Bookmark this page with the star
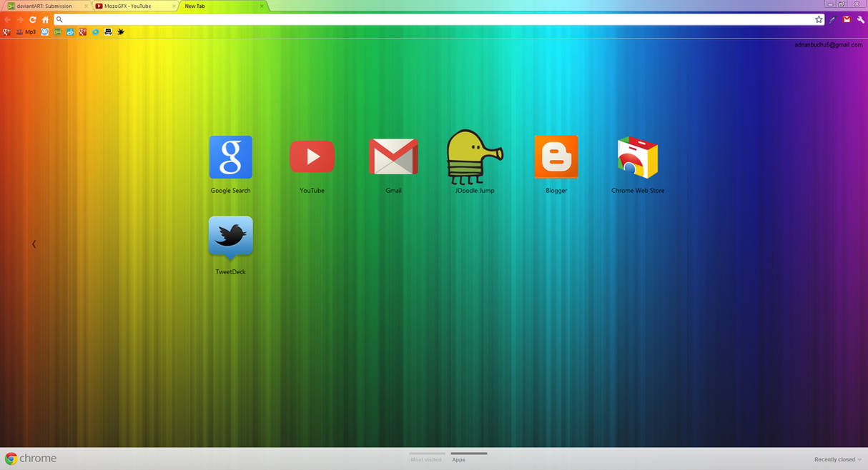Image resolution: width=868 pixels, height=470 pixels. click(819, 19)
